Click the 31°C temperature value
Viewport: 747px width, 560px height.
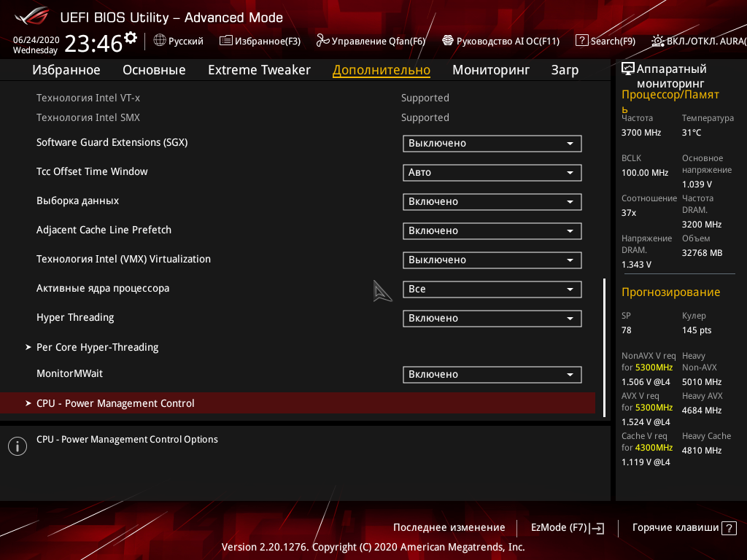692,133
